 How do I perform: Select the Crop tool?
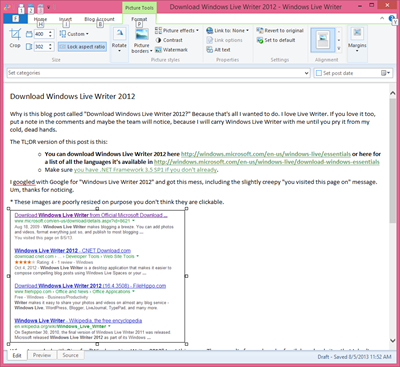tap(15, 38)
